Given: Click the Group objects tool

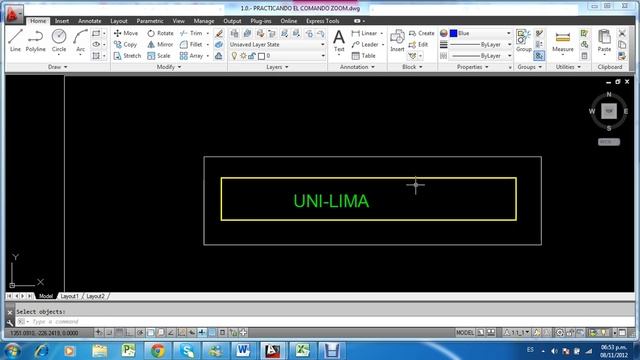Looking at the screenshot, I should (x=524, y=40).
